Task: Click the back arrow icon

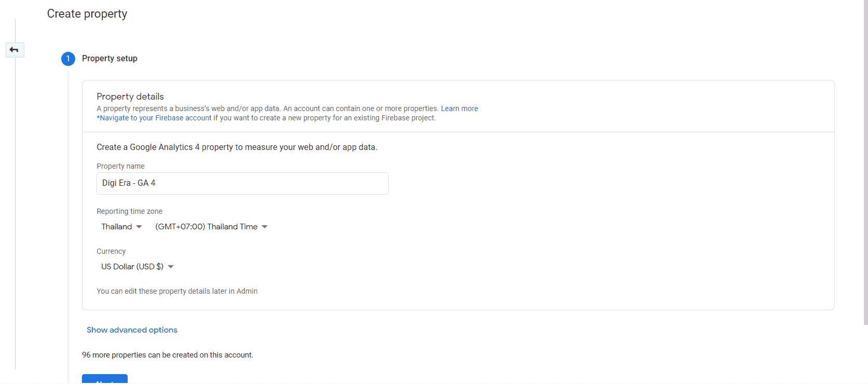Action: click(14, 50)
